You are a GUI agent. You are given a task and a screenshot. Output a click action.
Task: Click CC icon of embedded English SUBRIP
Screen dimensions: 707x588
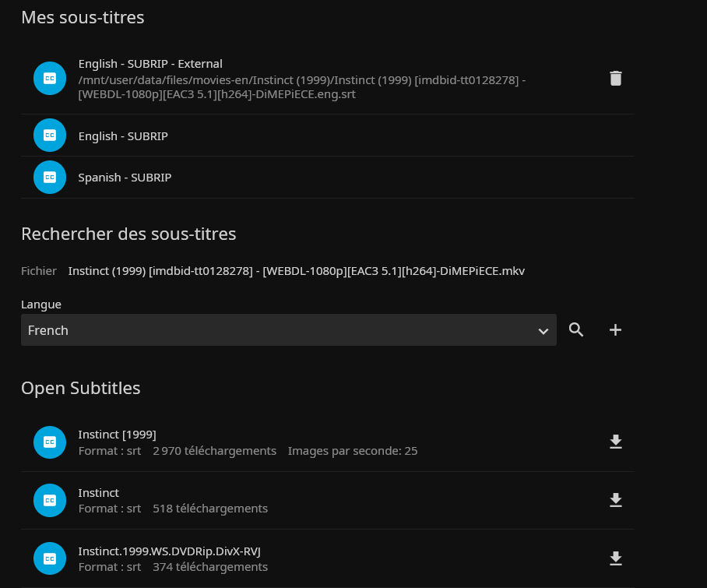(50, 136)
